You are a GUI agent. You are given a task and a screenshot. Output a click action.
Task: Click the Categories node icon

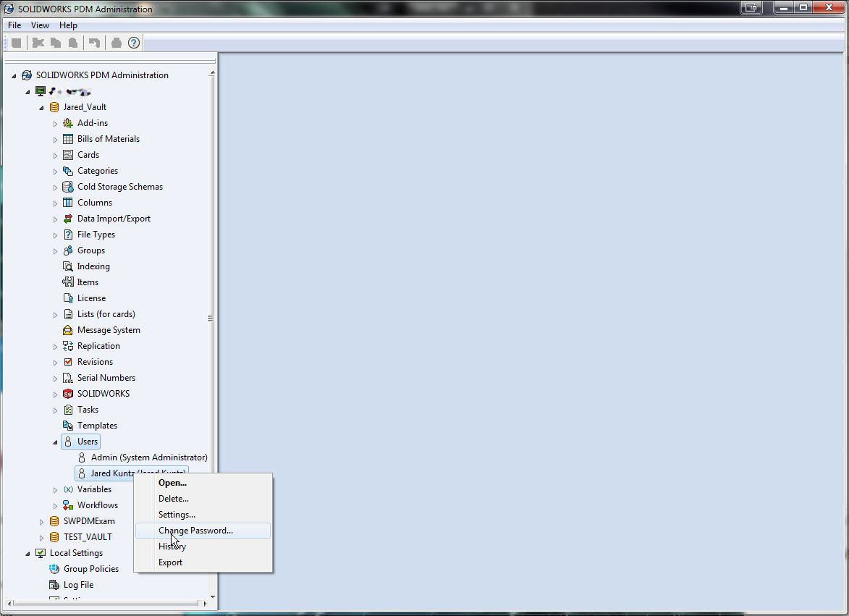[x=68, y=171]
